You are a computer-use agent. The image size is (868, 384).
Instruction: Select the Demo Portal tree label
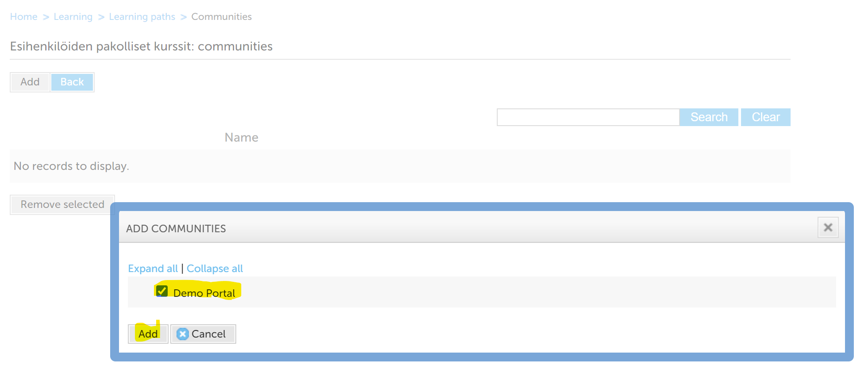pos(204,293)
